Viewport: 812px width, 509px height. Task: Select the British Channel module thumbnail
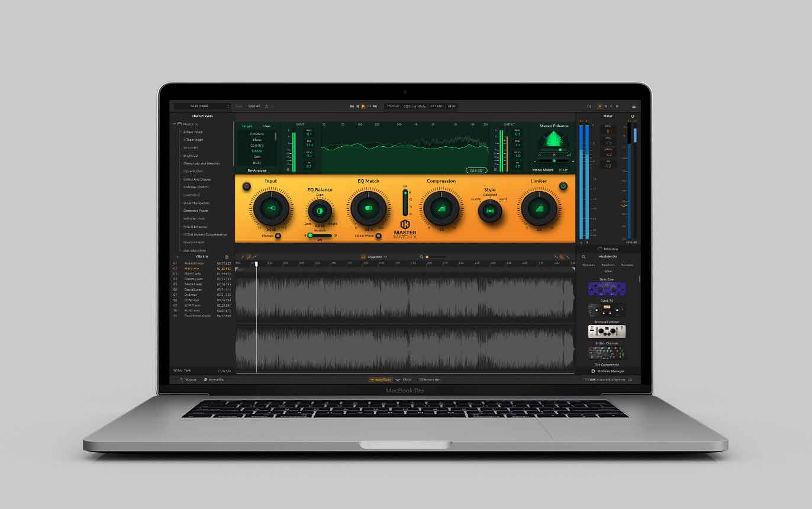coord(607,353)
